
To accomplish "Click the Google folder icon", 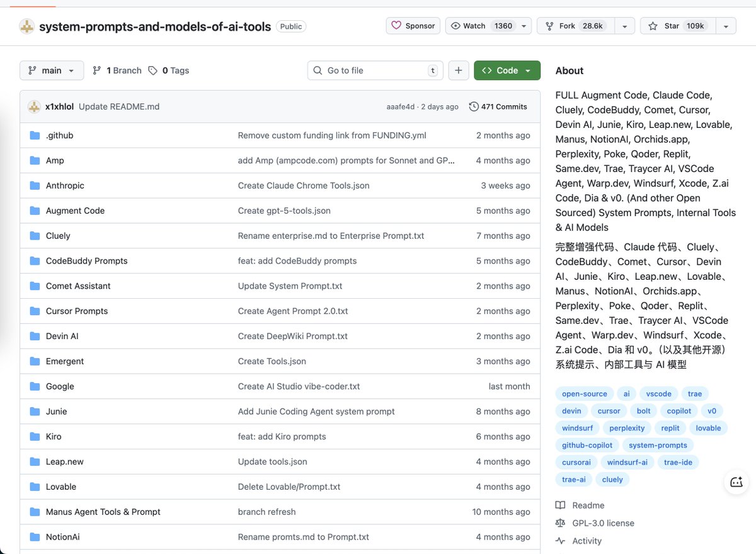I will (x=35, y=386).
